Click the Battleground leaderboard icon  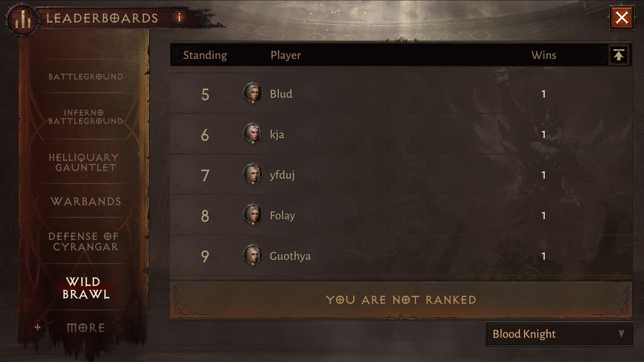pos(86,76)
